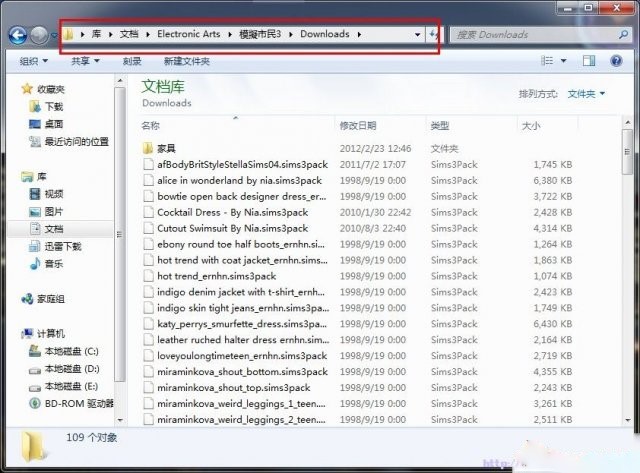This screenshot has height=473, width=640.
Task: Click the Back navigation arrow button
Action: (18, 35)
